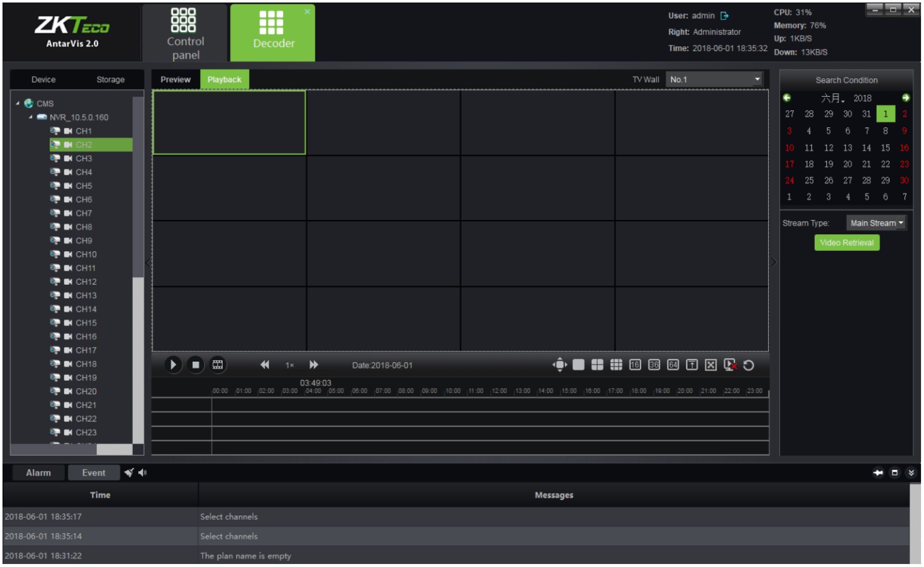Open the Main Stream type dropdown

[876, 223]
